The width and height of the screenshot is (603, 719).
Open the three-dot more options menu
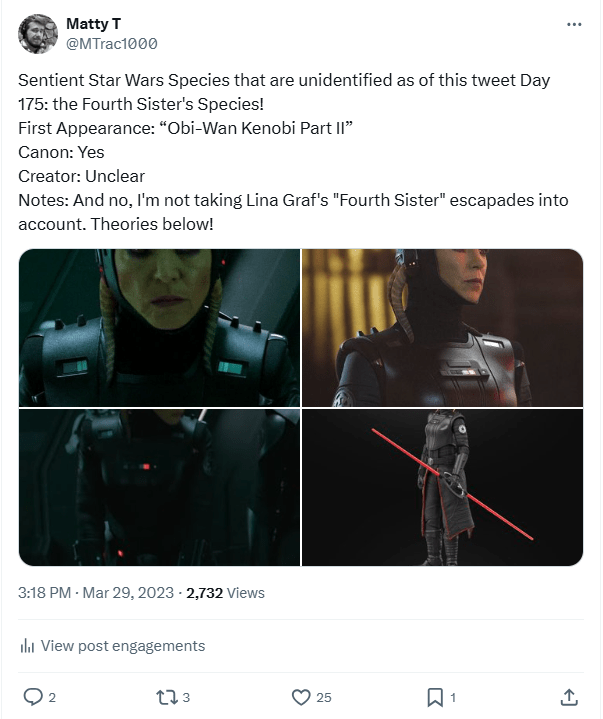pos(573,24)
